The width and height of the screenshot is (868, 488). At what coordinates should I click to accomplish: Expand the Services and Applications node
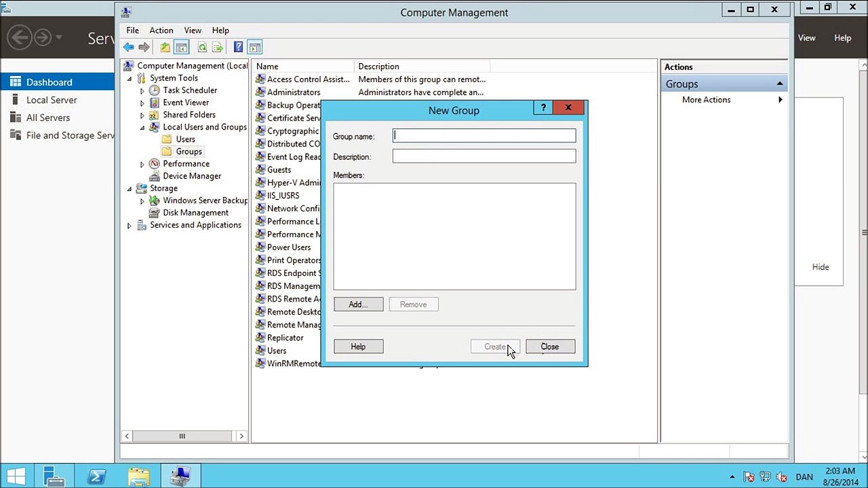[x=130, y=225]
